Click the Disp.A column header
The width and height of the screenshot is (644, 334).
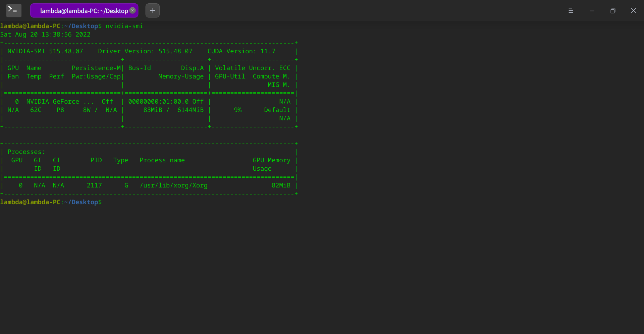pos(192,68)
